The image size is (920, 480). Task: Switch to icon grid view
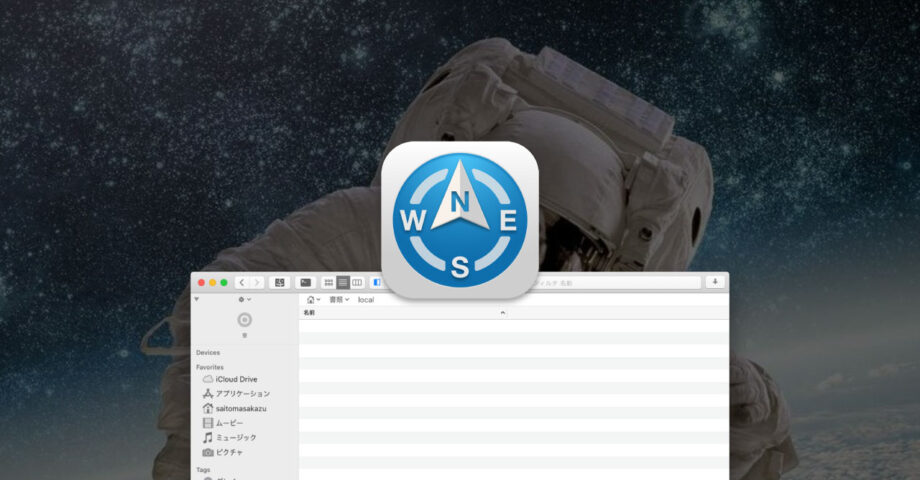click(x=328, y=283)
